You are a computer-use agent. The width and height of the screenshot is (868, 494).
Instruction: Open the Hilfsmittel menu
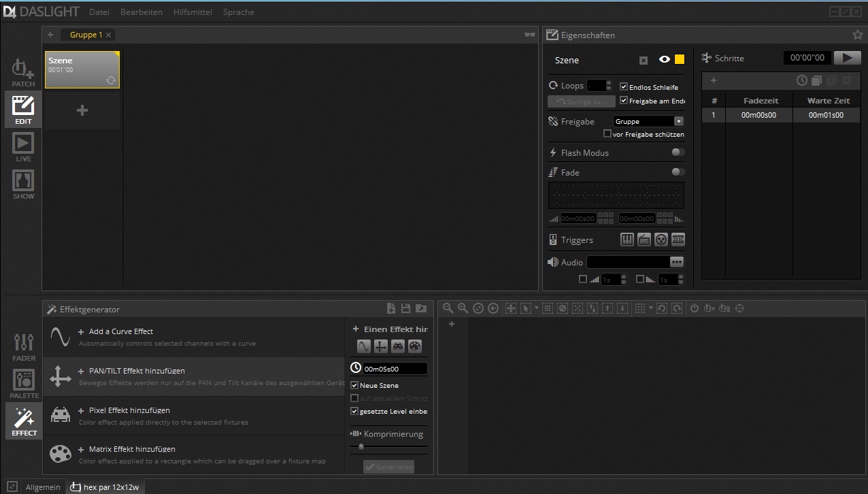tap(193, 12)
